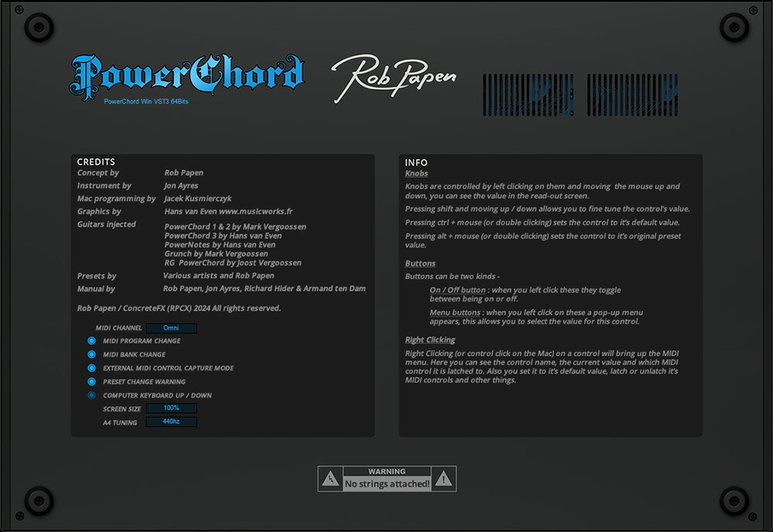
Task: Click the Menu buttons text
Action: 455,312
